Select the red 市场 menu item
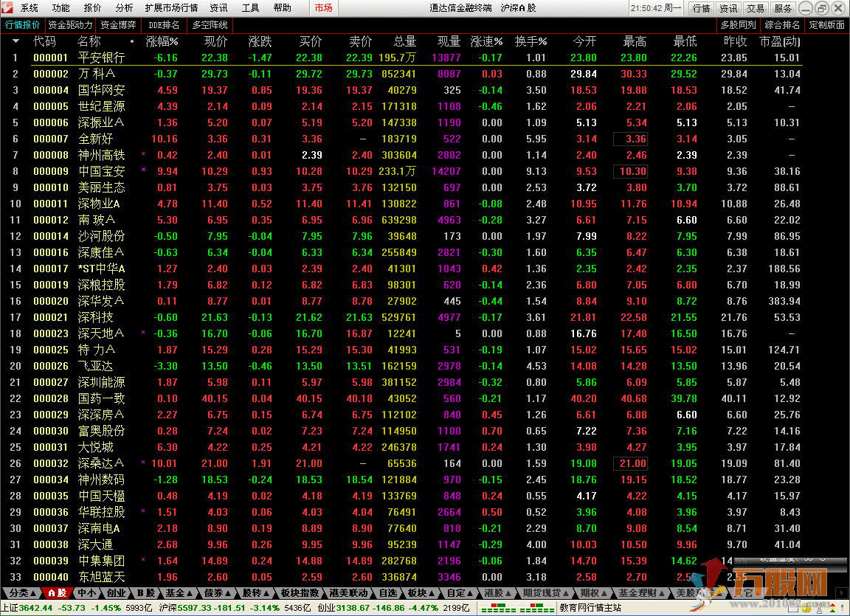Image resolution: width=850 pixels, height=616 pixels. (x=324, y=7)
